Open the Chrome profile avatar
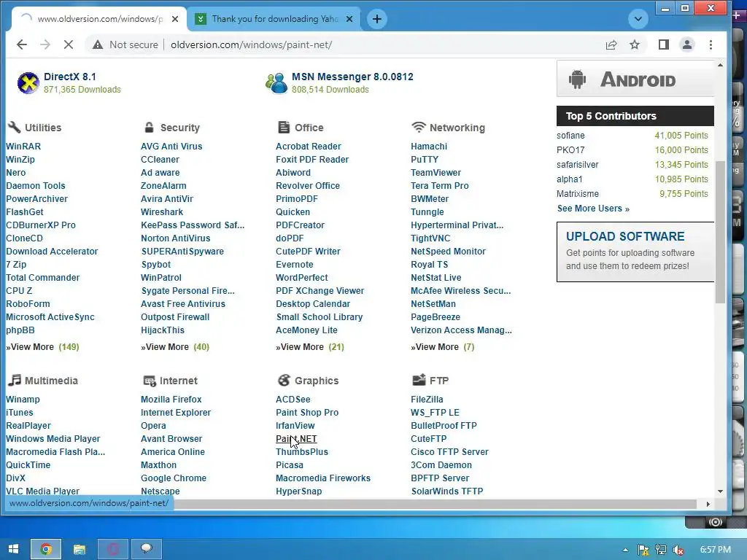Screen dimensions: 747x560 [687, 44]
